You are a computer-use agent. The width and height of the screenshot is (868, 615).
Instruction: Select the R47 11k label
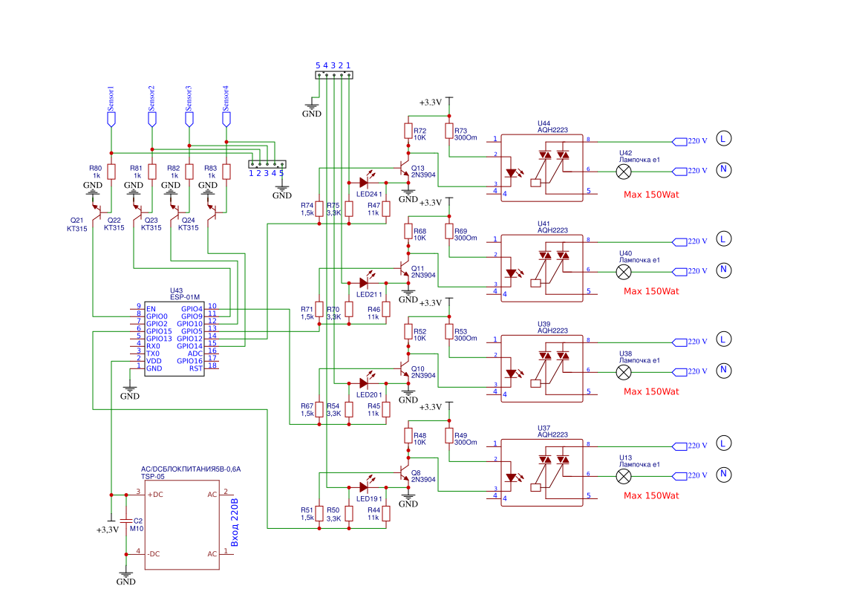pos(373,209)
